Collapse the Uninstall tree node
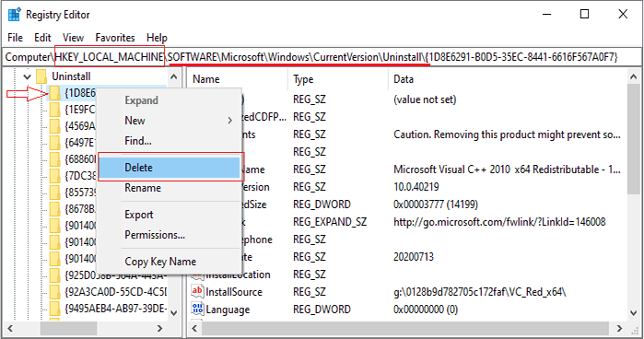Image resolution: width=644 pixels, height=339 pixels. tap(27, 76)
